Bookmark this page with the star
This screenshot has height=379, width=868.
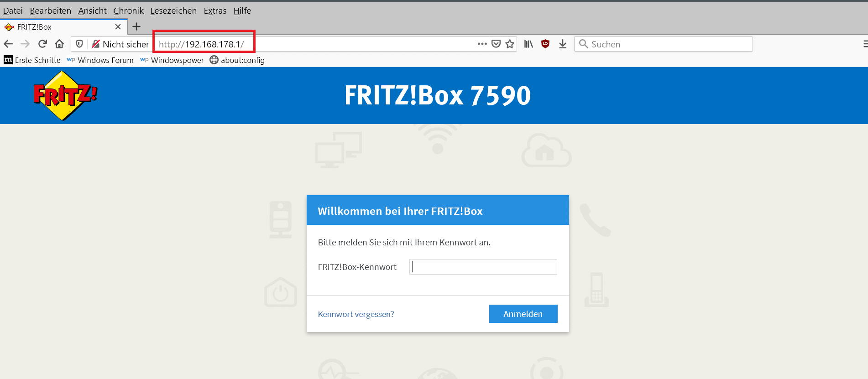tap(510, 44)
